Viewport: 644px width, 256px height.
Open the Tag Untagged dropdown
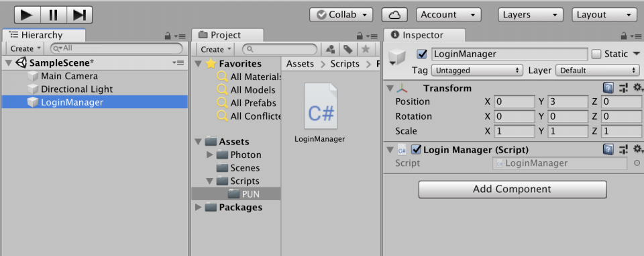477,71
